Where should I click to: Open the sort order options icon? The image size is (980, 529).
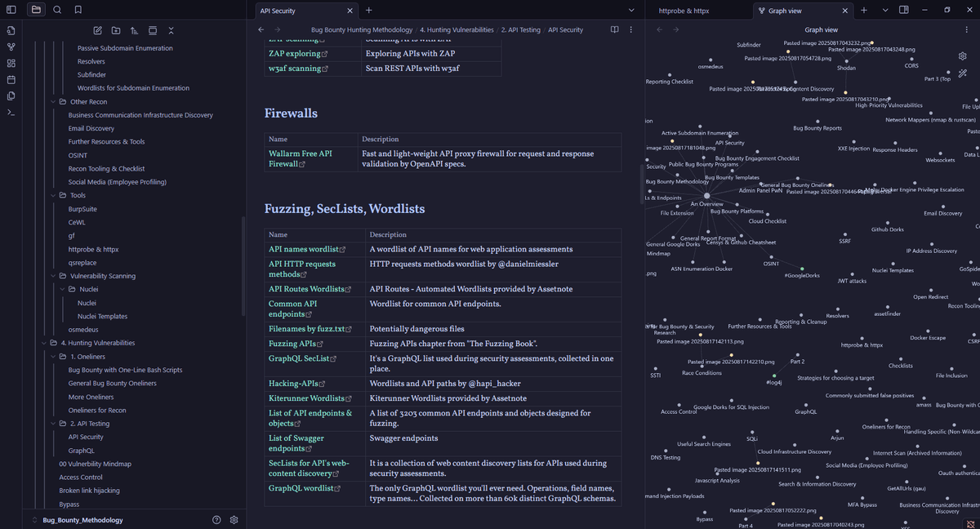click(x=135, y=30)
